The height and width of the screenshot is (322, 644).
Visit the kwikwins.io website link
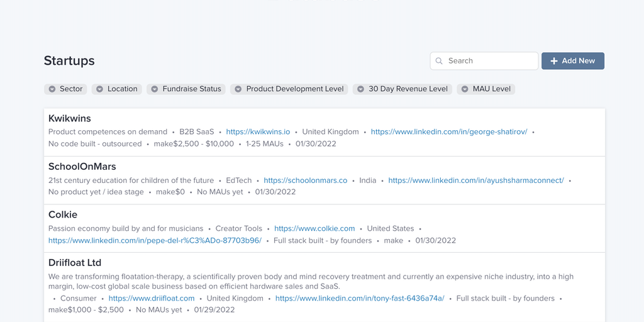coord(258,132)
